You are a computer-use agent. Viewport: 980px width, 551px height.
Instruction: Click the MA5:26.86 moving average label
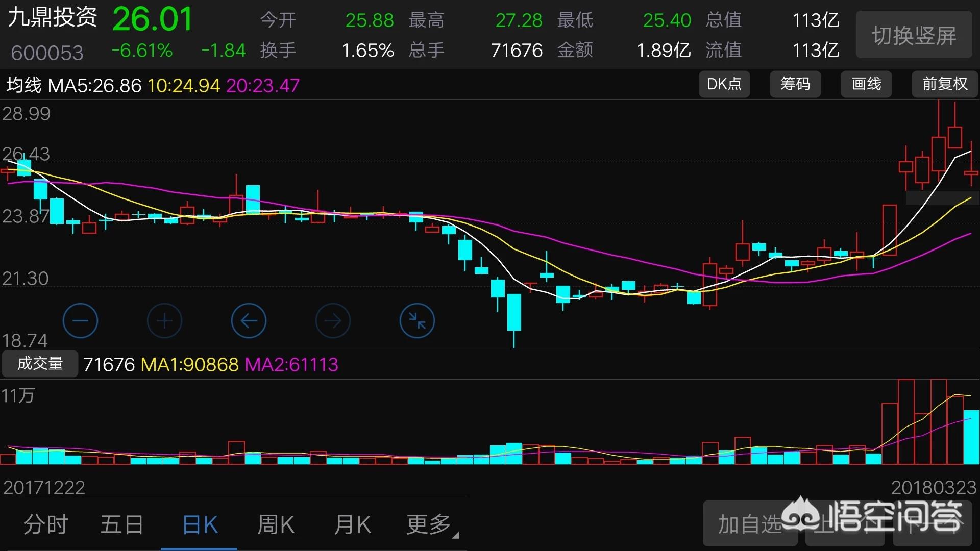tap(94, 86)
